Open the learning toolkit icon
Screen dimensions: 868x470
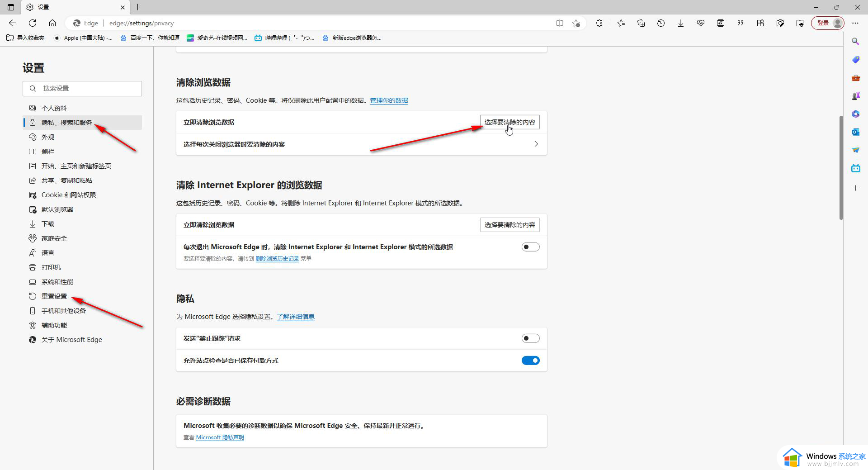pyautogui.click(x=800, y=23)
